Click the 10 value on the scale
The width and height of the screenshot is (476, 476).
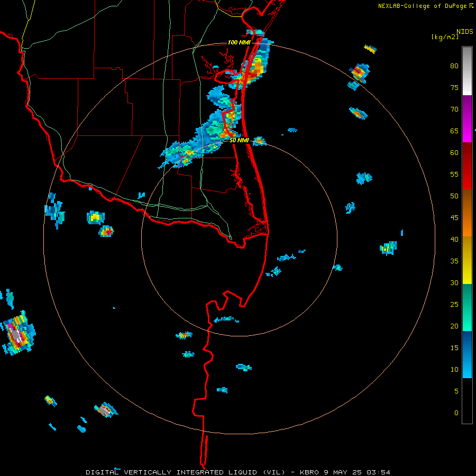[454, 370]
